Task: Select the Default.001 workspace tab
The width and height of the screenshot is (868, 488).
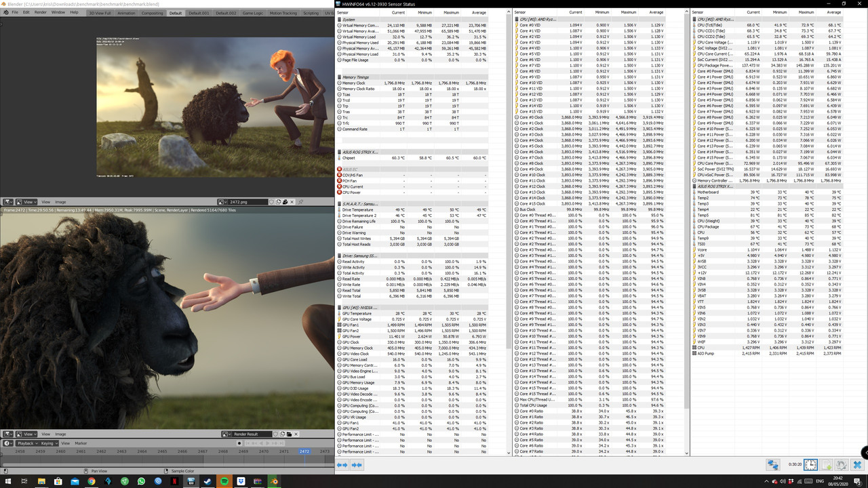Action: point(199,13)
